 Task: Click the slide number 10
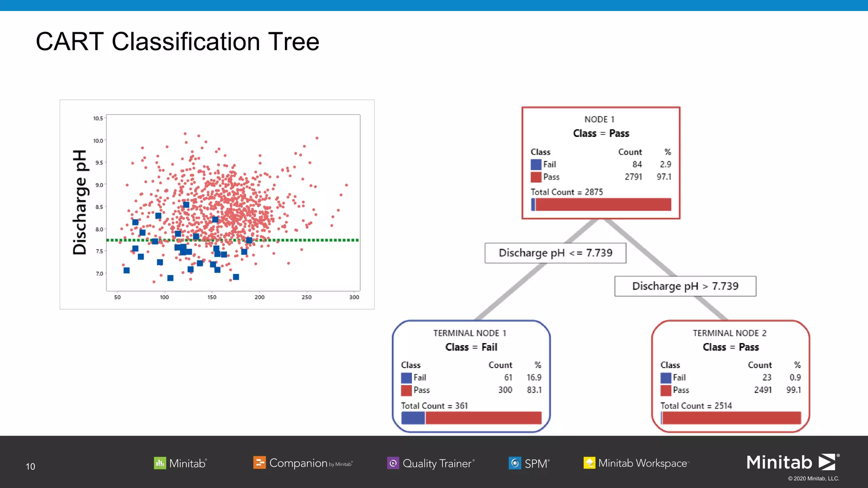click(31, 466)
